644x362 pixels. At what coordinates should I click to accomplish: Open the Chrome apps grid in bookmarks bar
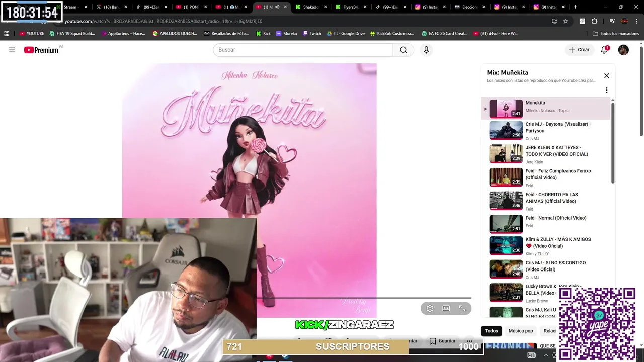tap(7, 33)
